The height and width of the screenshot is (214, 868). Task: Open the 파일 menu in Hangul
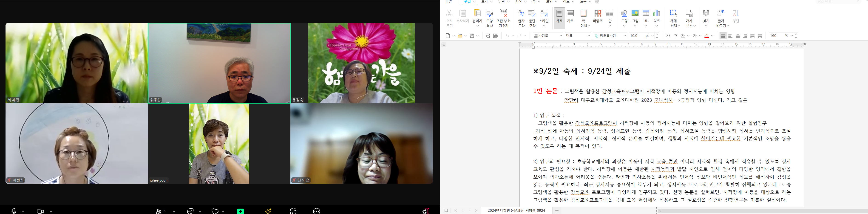(448, 2)
